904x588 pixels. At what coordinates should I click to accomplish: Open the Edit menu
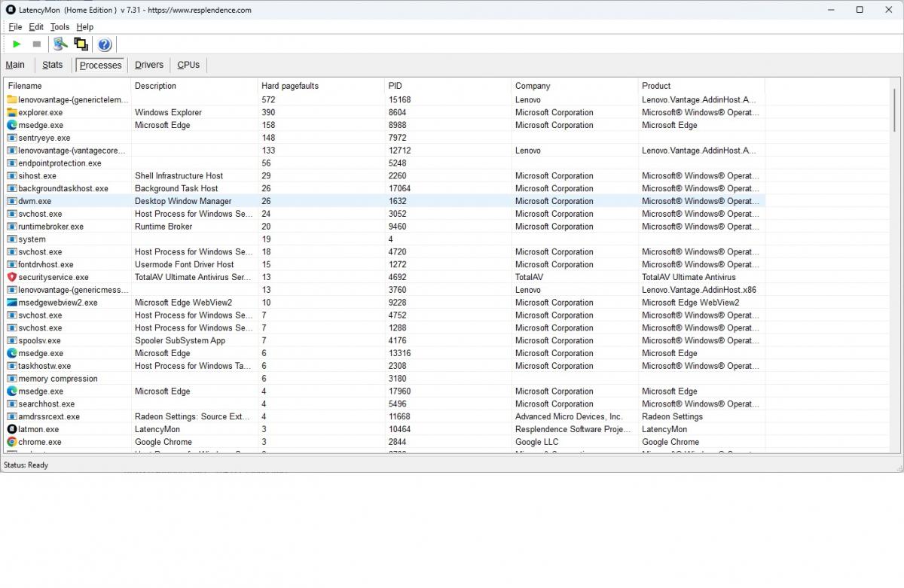(36, 27)
